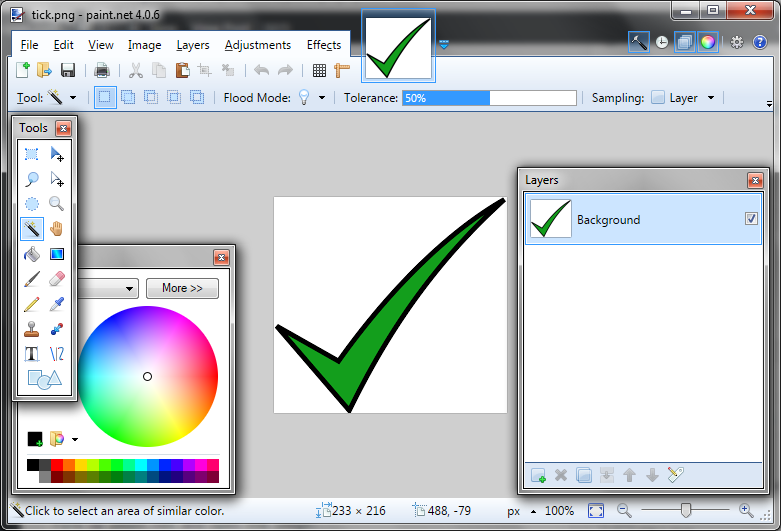Click the Print icon
Image resolution: width=781 pixels, height=531 pixels.
tap(102, 70)
